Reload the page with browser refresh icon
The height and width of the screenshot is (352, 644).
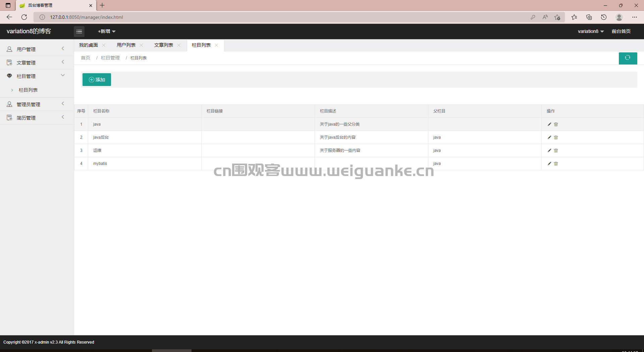24,17
